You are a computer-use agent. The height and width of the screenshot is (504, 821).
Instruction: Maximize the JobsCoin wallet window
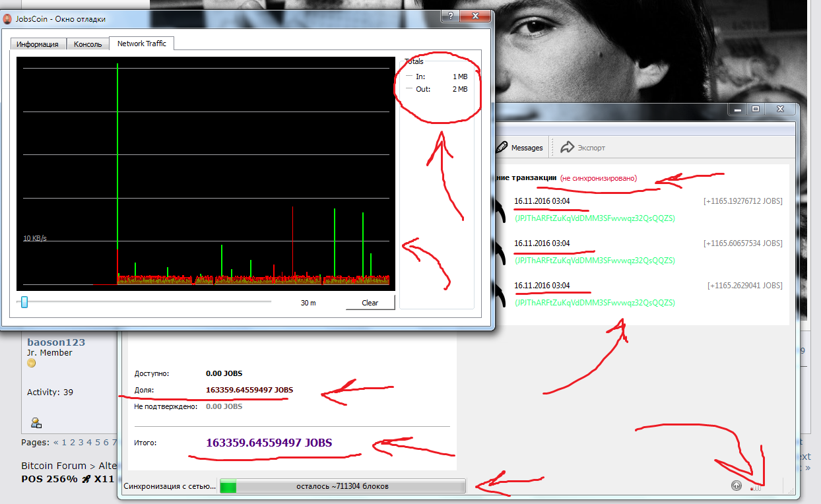point(756,109)
